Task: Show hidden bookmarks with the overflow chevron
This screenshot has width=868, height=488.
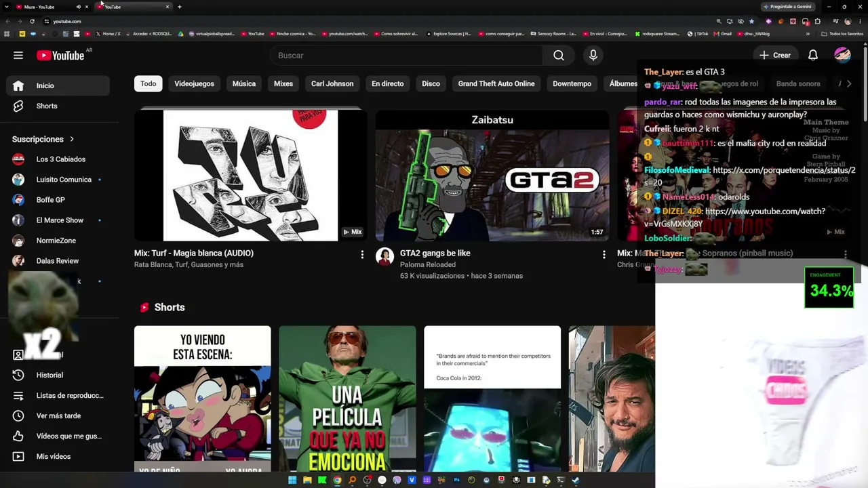Action: point(808,34)
